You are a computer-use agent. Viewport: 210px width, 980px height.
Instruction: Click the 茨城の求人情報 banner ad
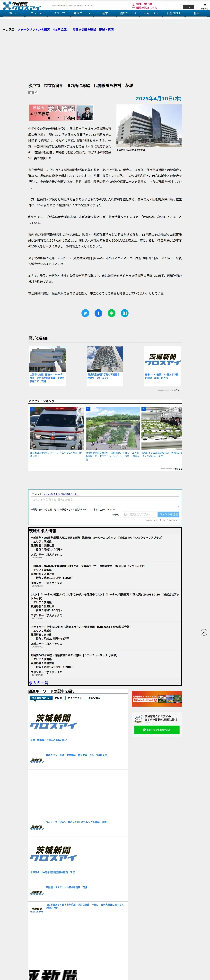click(x=61, y=113)
